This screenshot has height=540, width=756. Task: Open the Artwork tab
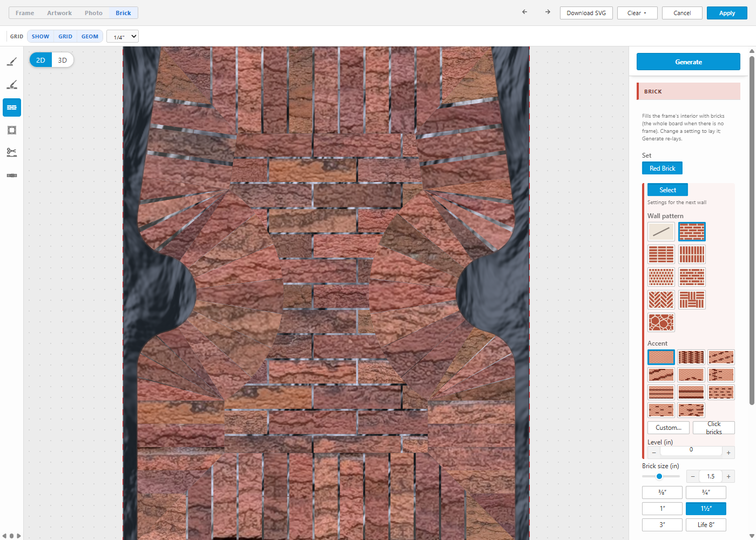(59, 13)
